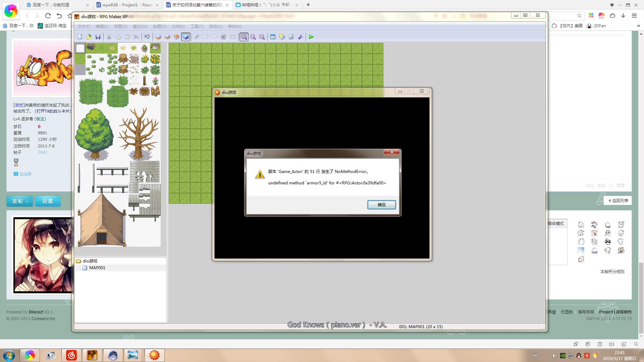
Task: Select Layer 1 editing icon
Action: [158, 37]
